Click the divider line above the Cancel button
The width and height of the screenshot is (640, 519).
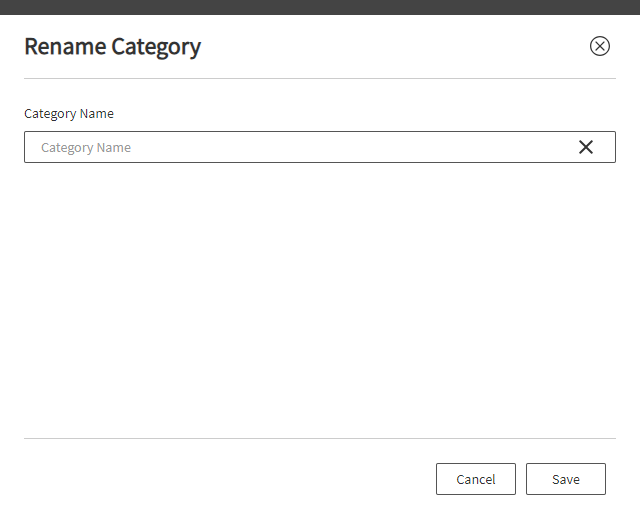320,439
